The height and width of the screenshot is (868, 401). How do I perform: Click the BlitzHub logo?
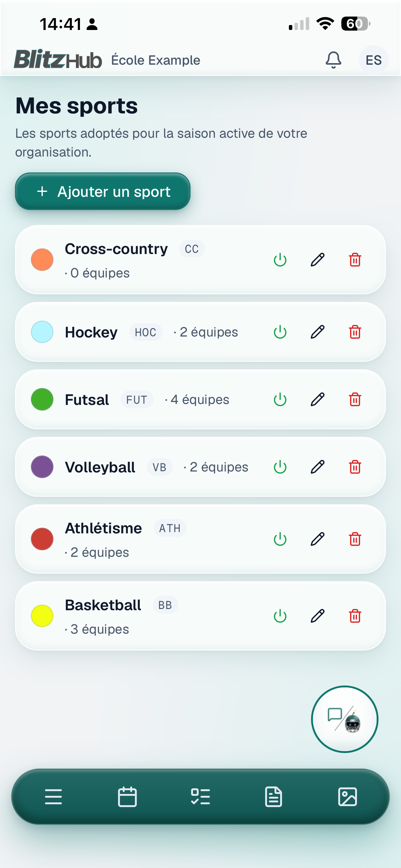click(57, 59)
